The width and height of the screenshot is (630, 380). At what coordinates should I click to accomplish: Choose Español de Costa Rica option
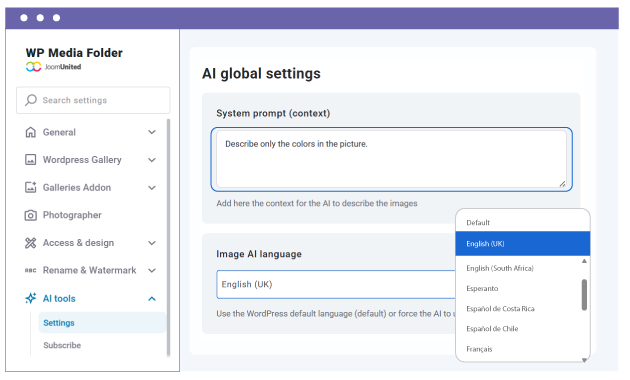tap(500, 308)
